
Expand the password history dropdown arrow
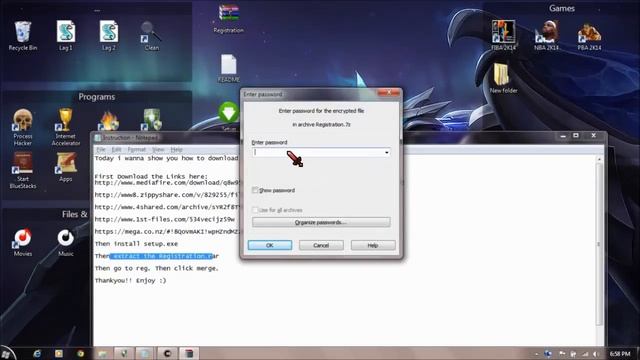387,153
